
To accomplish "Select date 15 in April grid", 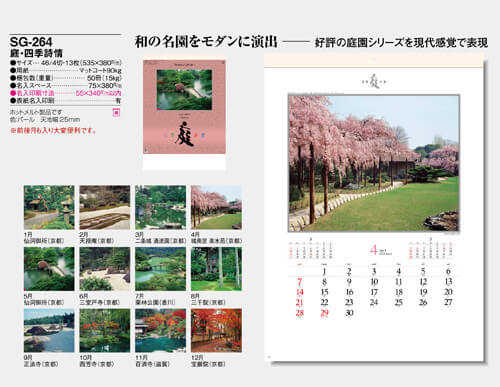I will (x=324, y=292).
